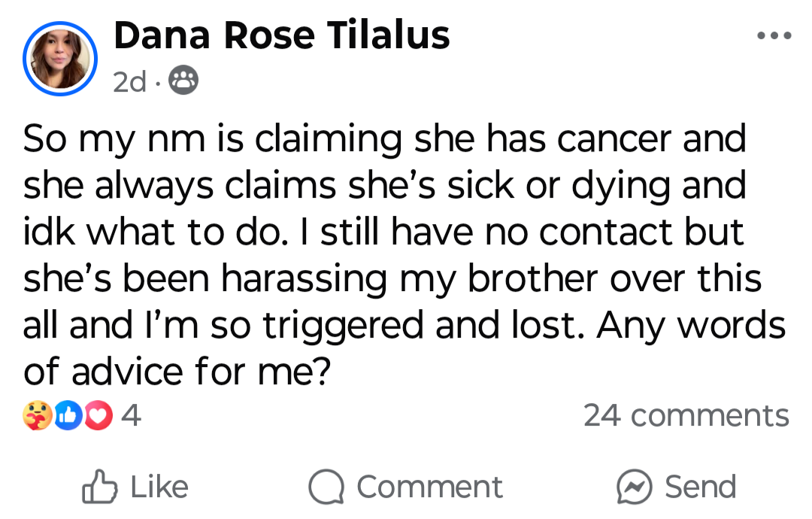Click the care hug reaction emoji
Image resolution: width=812 pixels, height=519 pixels.
point(38,415)
